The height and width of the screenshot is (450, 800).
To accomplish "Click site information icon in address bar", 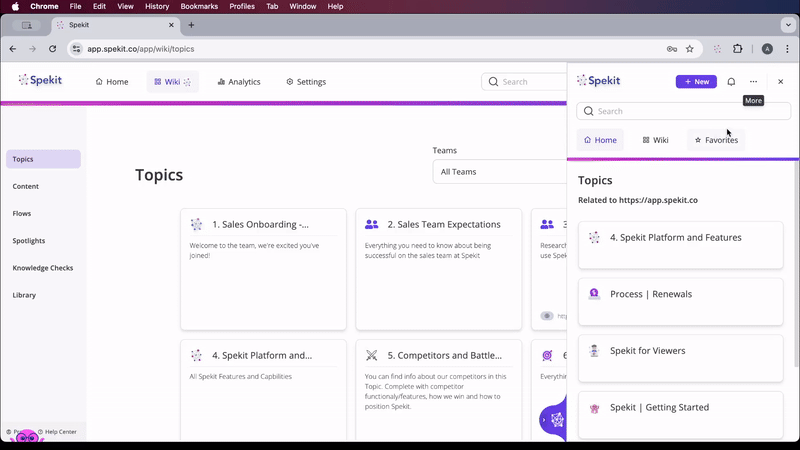I will [x=76, y=49].
